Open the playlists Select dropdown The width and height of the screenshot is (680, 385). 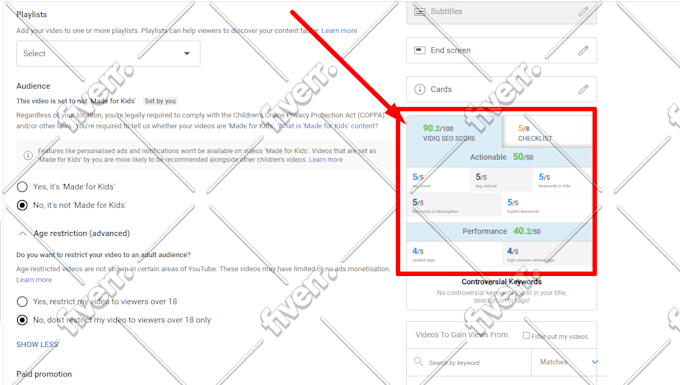coord(108,53)
